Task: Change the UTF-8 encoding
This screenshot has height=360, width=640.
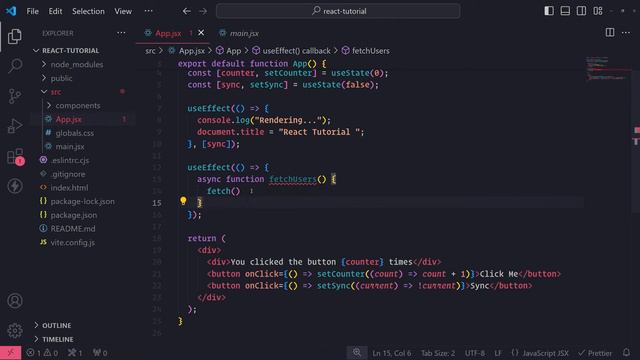Action: click(x=475, y=353)
